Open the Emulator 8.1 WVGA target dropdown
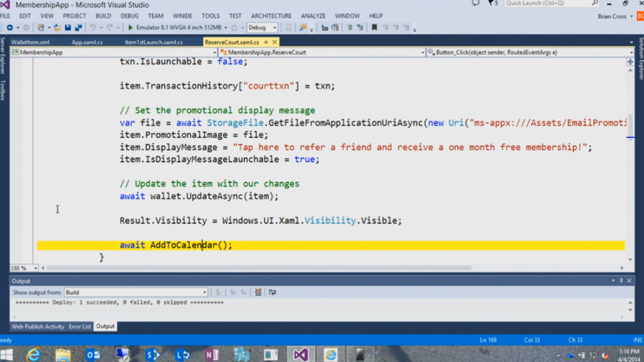The height and width of the screenshot is (362, 644). (x=226, y=28)
